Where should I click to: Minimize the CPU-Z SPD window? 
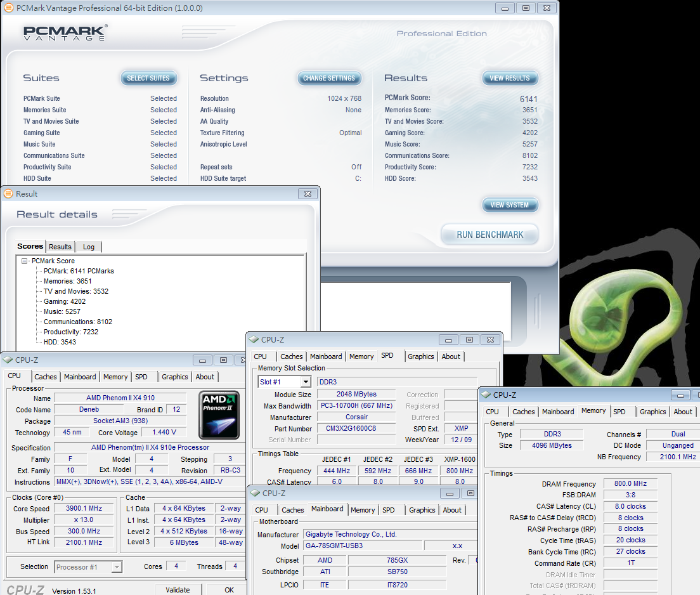point(448,340)
